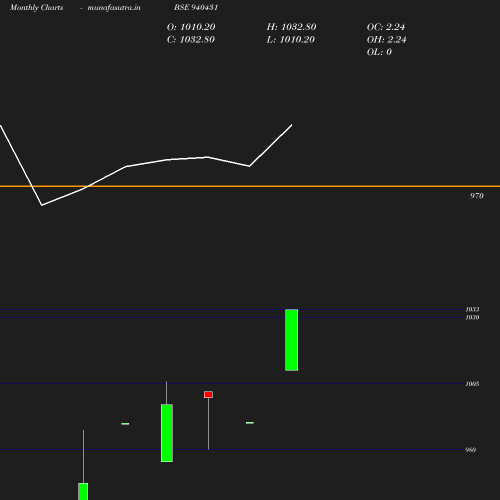The image size is (500, 500).
Task: Click the OL: 0 value
Action: (379, 52)
